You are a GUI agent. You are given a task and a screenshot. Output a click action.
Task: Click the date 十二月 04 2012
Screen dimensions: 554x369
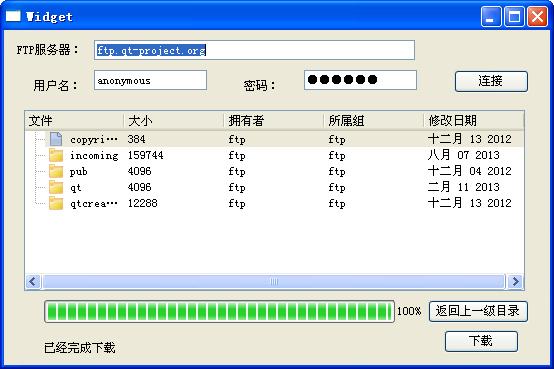(469, 171)
